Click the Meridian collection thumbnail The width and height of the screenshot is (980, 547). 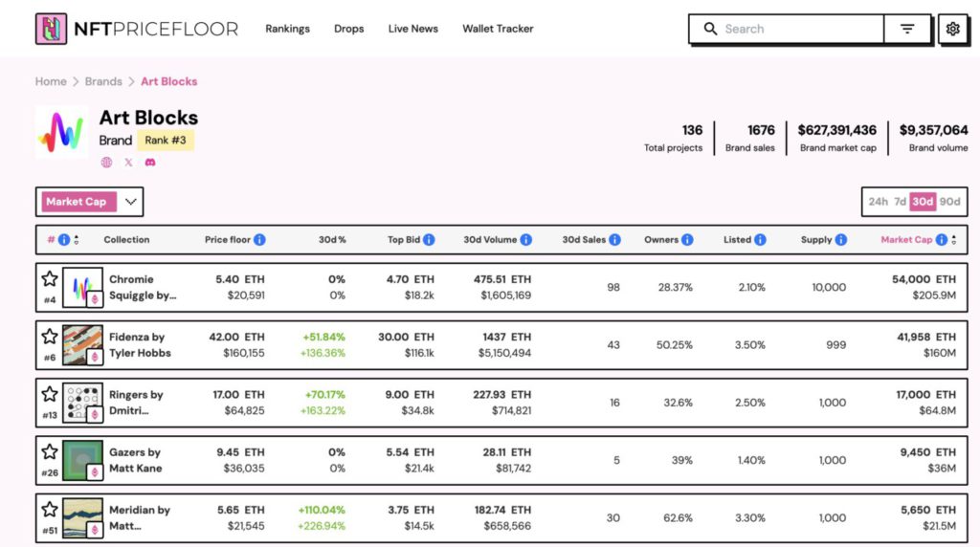tap(82, 517)
